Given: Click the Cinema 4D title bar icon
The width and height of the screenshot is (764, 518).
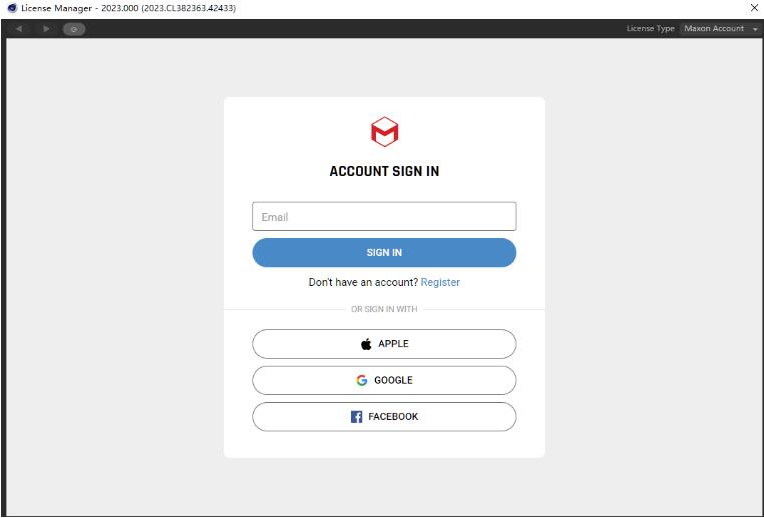Looking at the screenshot, I should click(12, 8).
